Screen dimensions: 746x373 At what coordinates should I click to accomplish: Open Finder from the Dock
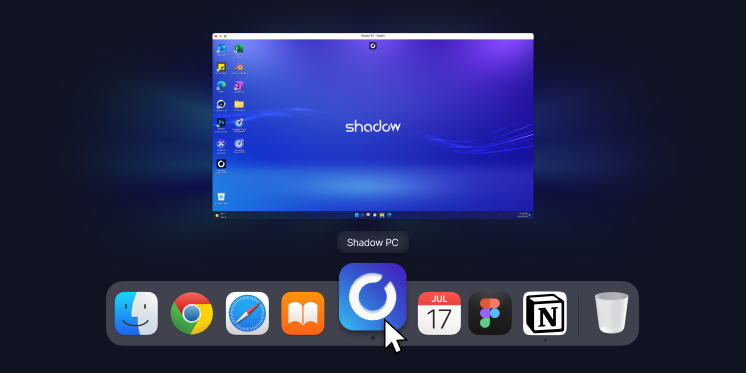(x=136, y=313)
